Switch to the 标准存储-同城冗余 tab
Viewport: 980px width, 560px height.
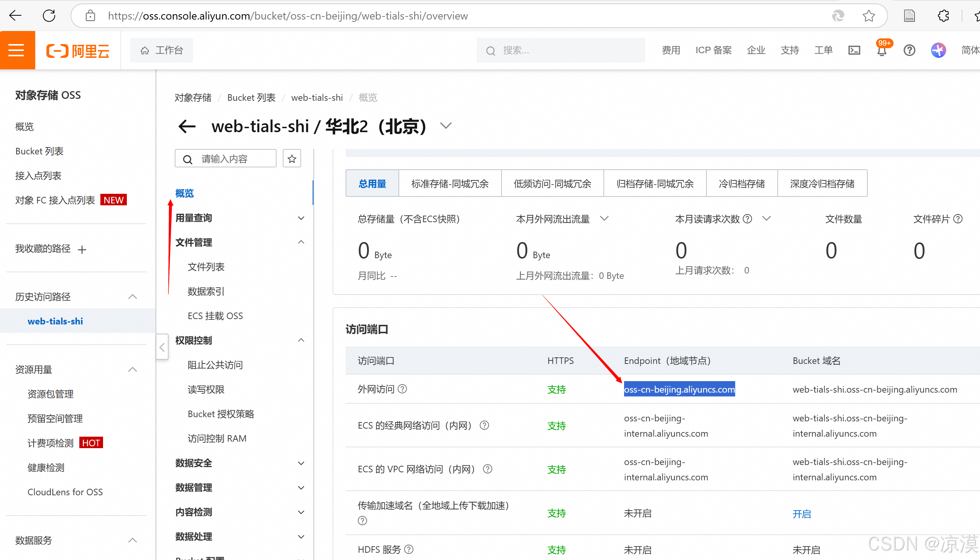[450, 183]
